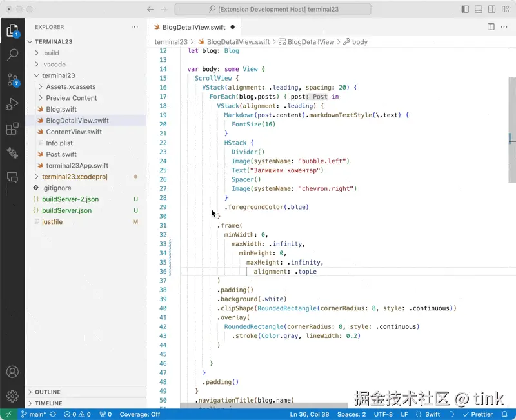Toggle Coverage: Off in status bar

click(x=140, y=414)
